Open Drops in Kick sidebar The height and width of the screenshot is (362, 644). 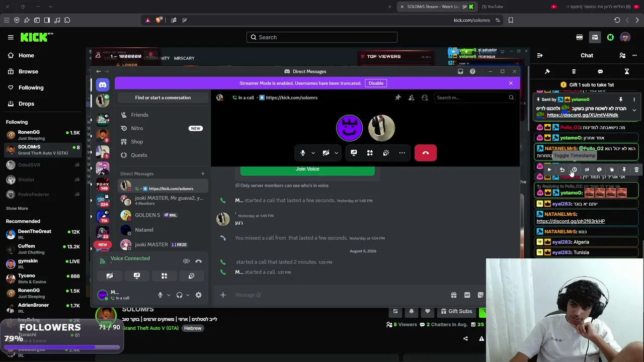[x=26, y=104]
